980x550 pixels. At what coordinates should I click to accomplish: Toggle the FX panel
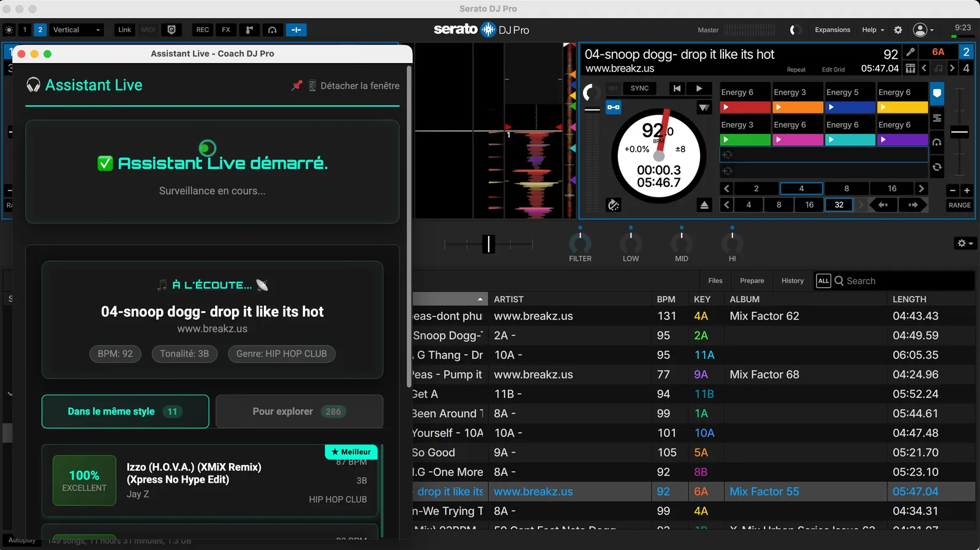(226, 30)
